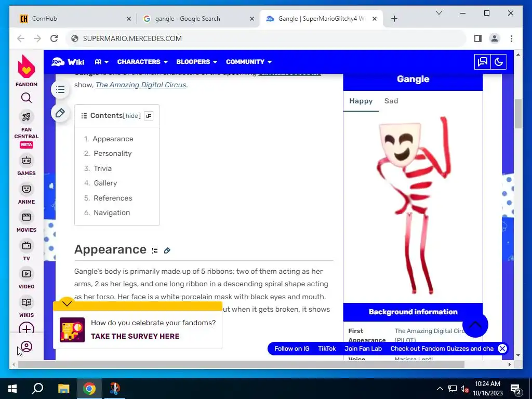Screen dimensions: 532x399
Task: Open The Amazing Digital Circus link
Action: tap(141, 85)
